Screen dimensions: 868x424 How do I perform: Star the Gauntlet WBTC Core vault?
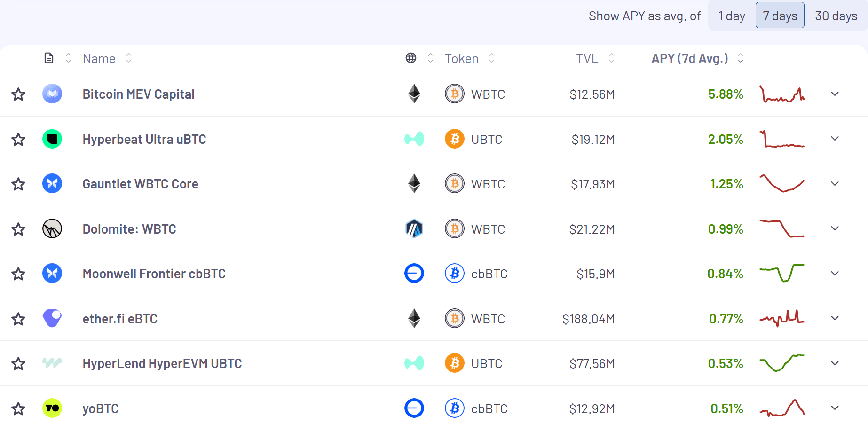18,184
